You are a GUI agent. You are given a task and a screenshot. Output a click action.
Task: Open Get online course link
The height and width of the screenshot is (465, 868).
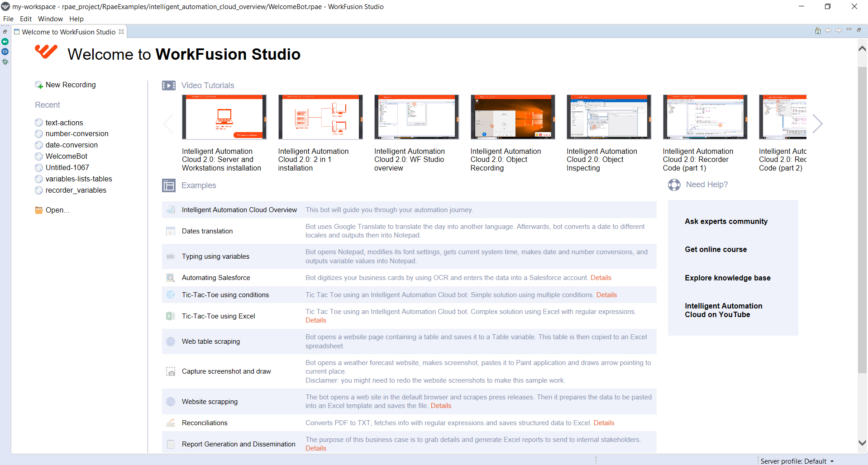[x=715, y=250]
